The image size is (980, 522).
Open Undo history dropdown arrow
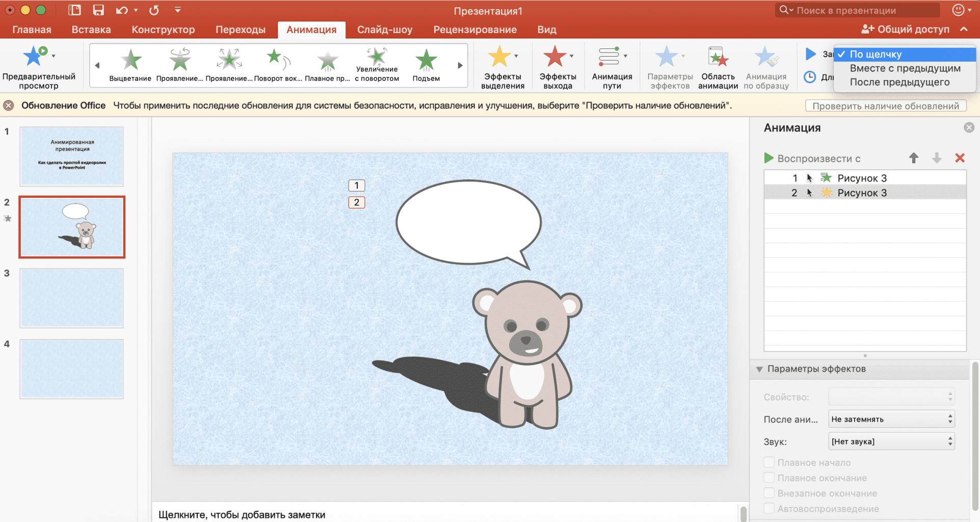point(136,10)
